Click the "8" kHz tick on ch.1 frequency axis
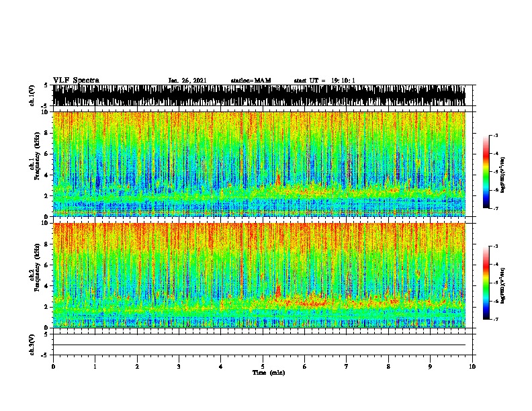Screen dimensions: 532x411 [47, 133]
